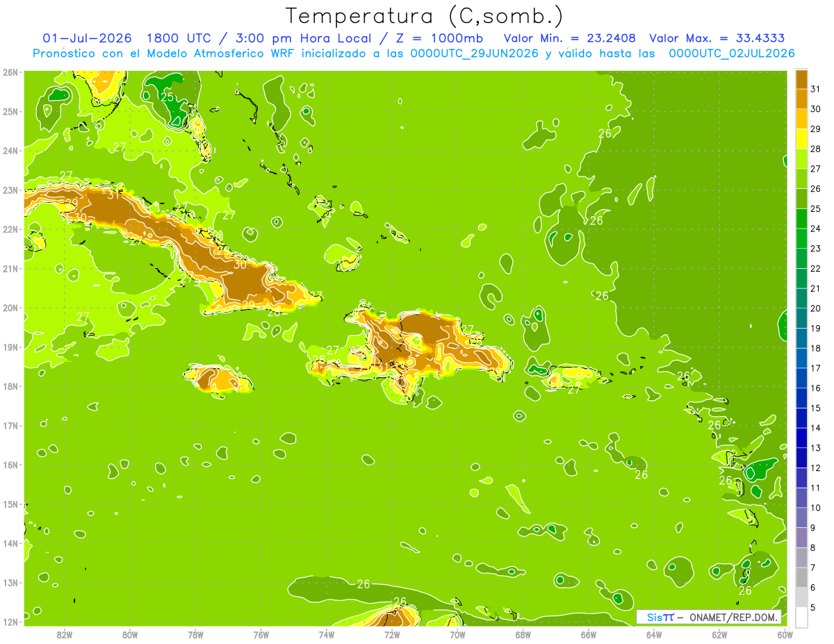The height and width of the screenshot is (644, 834).
Task: Click the '66W' longitude axis label
Action: pyautogui.click(x=589, y=634)
